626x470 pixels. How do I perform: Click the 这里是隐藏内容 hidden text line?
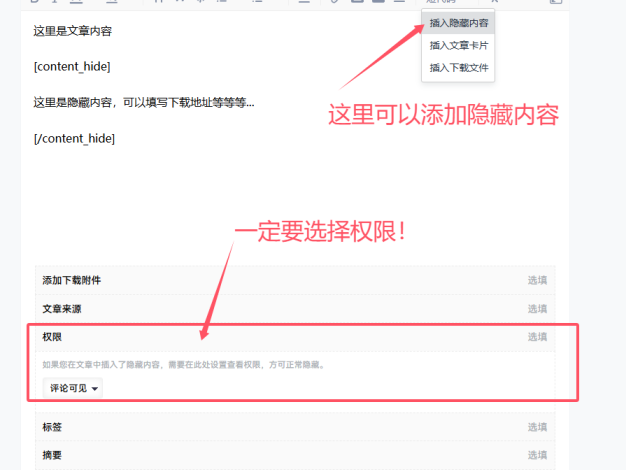(x=144, y=103)
